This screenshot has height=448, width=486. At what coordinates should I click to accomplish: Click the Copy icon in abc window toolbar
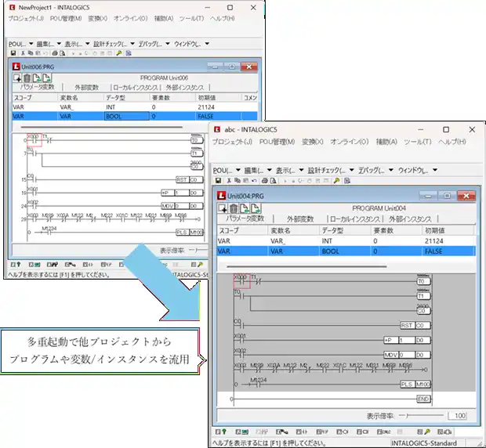point(238,180)
